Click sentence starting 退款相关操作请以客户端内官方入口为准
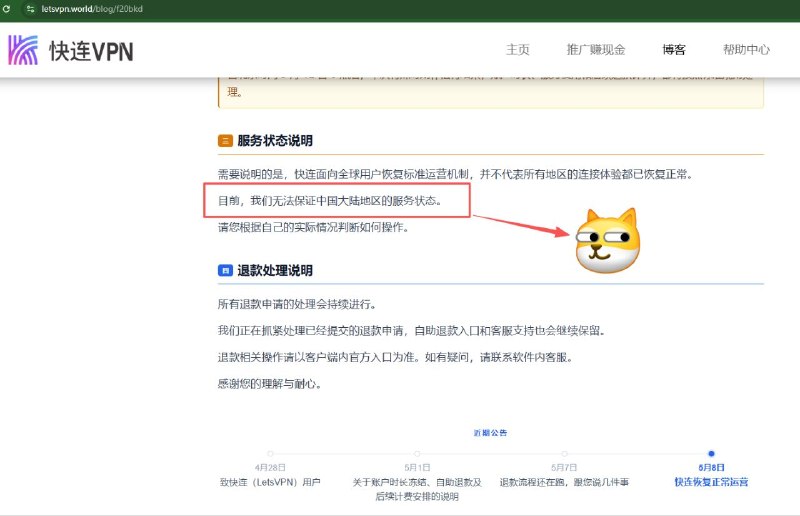This screenshot has width=800, height=516. coord(395,357)
